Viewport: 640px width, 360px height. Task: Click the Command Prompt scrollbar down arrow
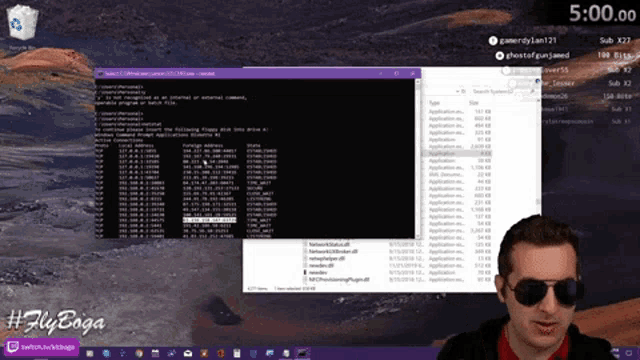(x=418, y=236)
